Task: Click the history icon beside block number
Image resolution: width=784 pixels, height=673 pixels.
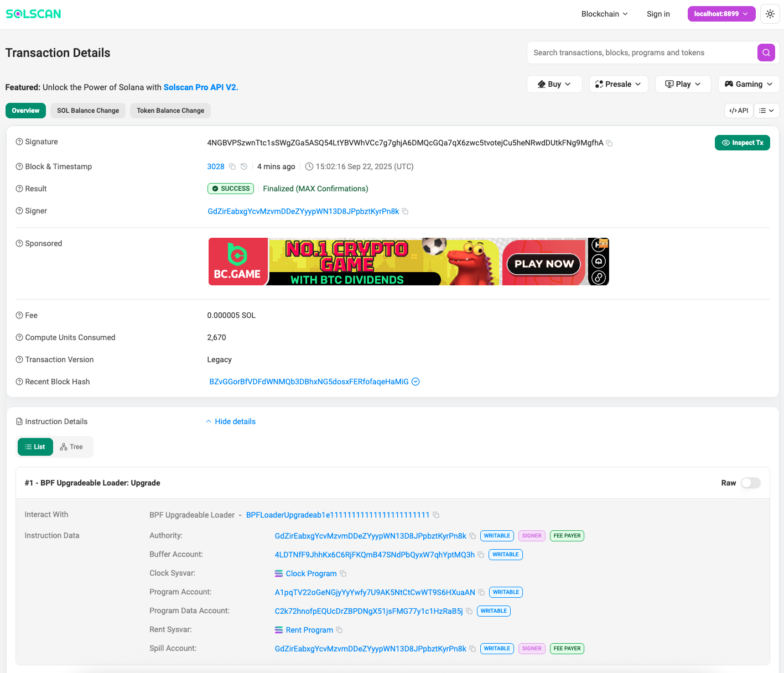Action: 243,166
